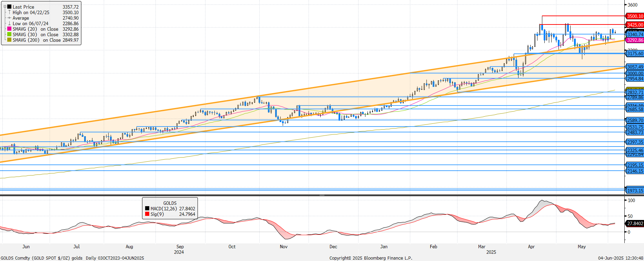This screenshot has width=644, height=261.
Task: Click the Jun label on time axis
Action: (26, 247)
